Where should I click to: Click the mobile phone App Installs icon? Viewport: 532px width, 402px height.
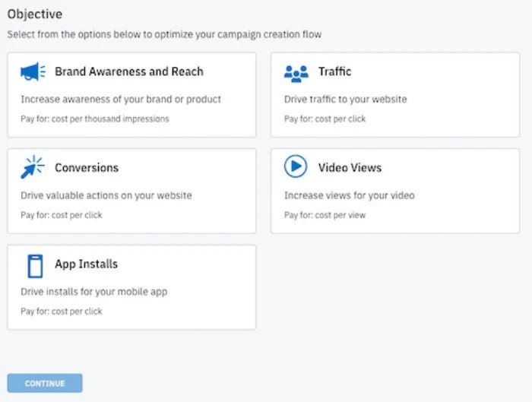pyautogui.click(x=34, y=265)
